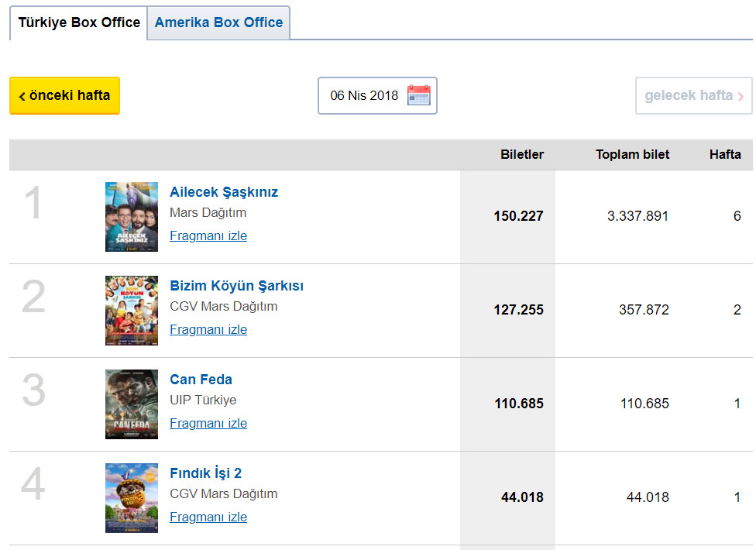Image resolution: width=756 pixels, height=550 pixels.
Task: Open Fındık İşi 2 title link
Action: pos(205,473)
